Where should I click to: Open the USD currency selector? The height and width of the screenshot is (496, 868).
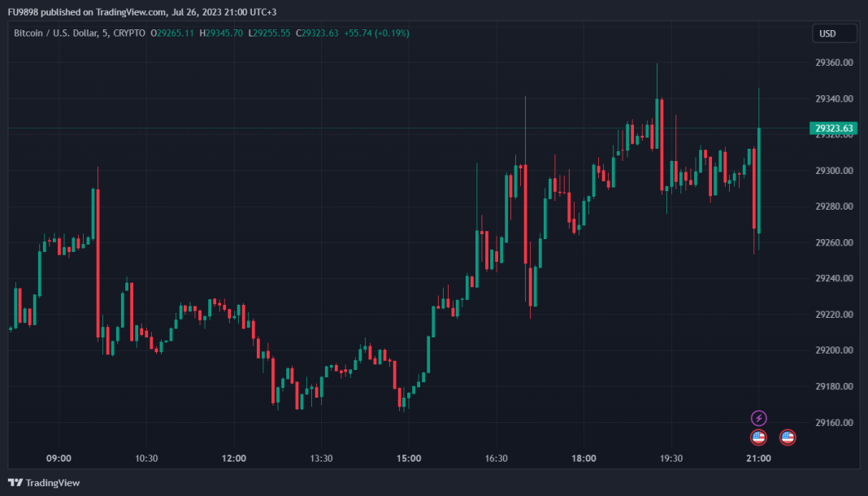pyautogui.click(x=834, y=33)
